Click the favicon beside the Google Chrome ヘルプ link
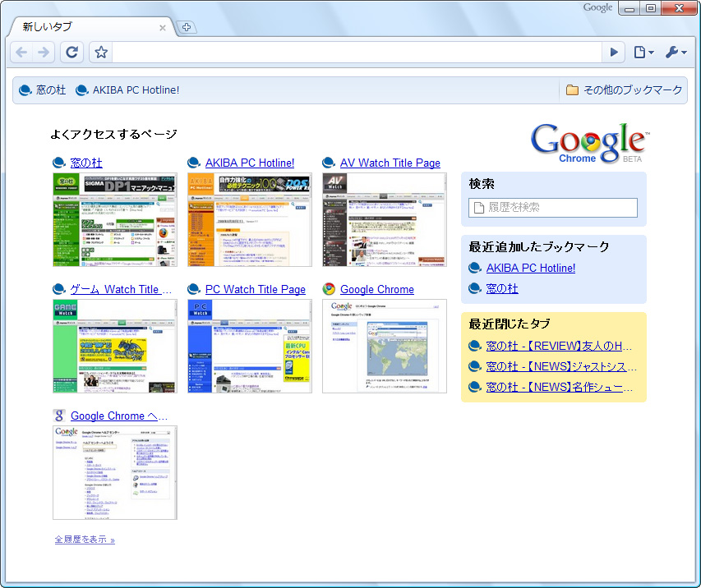701x588 pixels. tap(58, 416)
